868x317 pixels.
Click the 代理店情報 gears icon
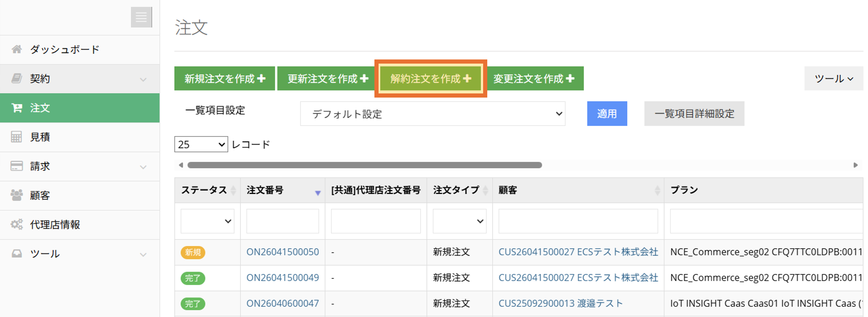(x=17, y=224)
